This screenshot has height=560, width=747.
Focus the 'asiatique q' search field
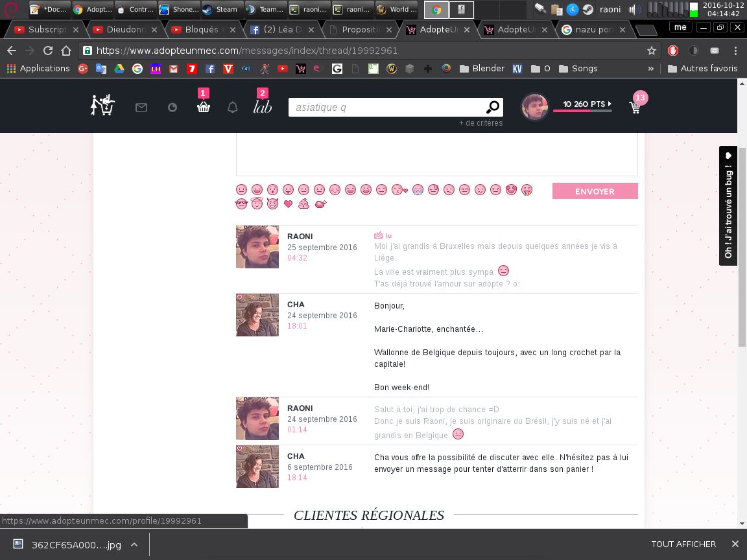[386, 108]
